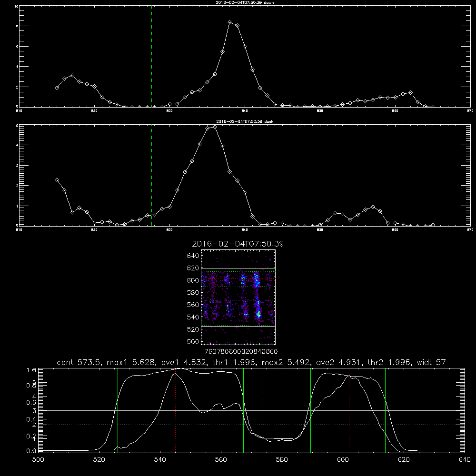The width and height of the screenshot is (476, 476).
Task: Click the green vertical line near 567 in the bottom plot
Action: (x=243, y=410)
